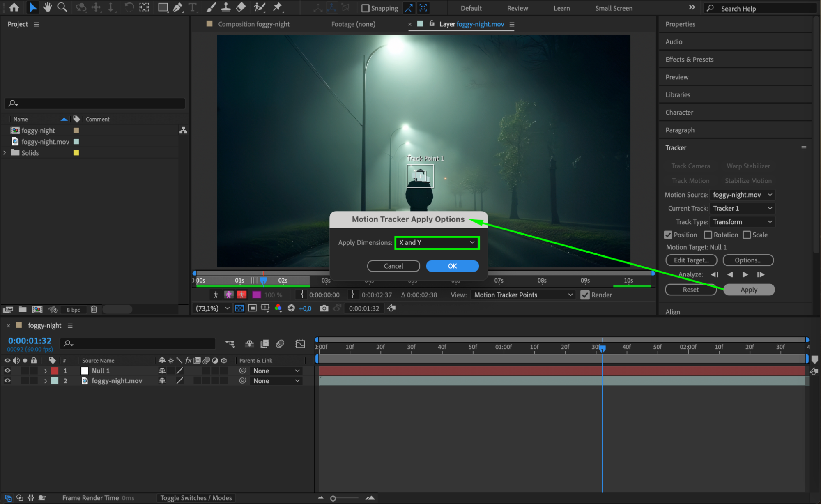Click analyze forward play button
The width and height of the screenshot is (821, 504).
pos(745,274)
